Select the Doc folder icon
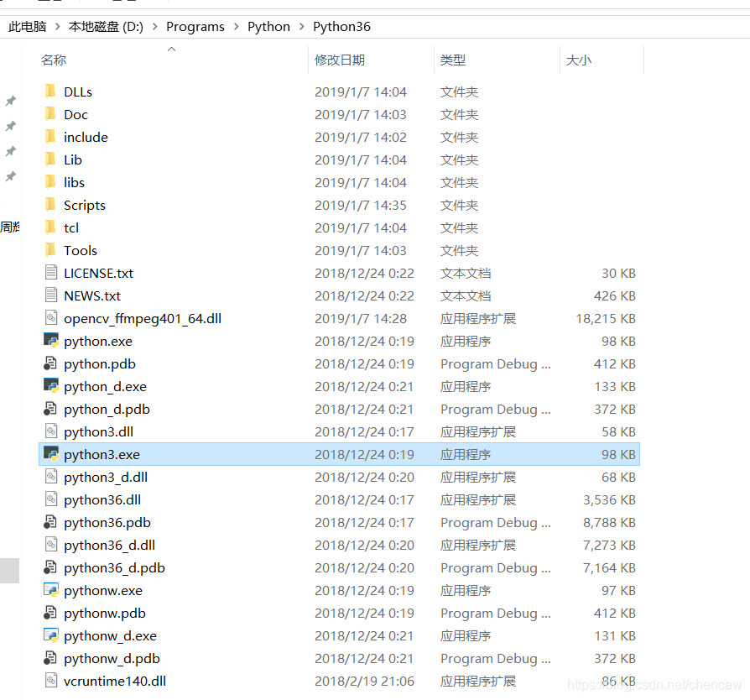Image resolution: width=750 pixels, height=700 pixels. point(50,114)
